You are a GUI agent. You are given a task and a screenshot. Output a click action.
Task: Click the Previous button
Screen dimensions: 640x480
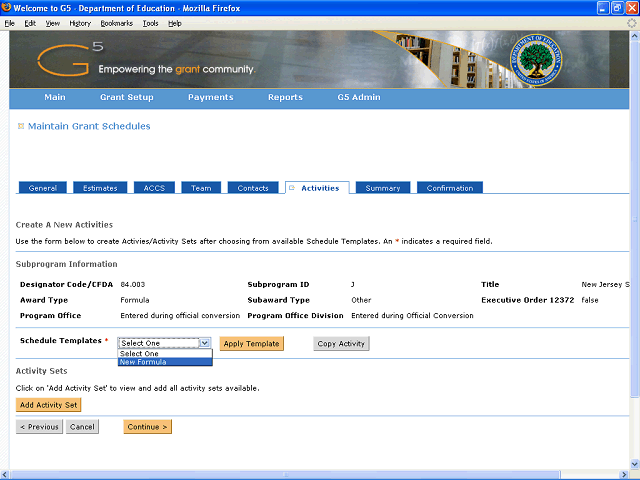coord(39,427)
